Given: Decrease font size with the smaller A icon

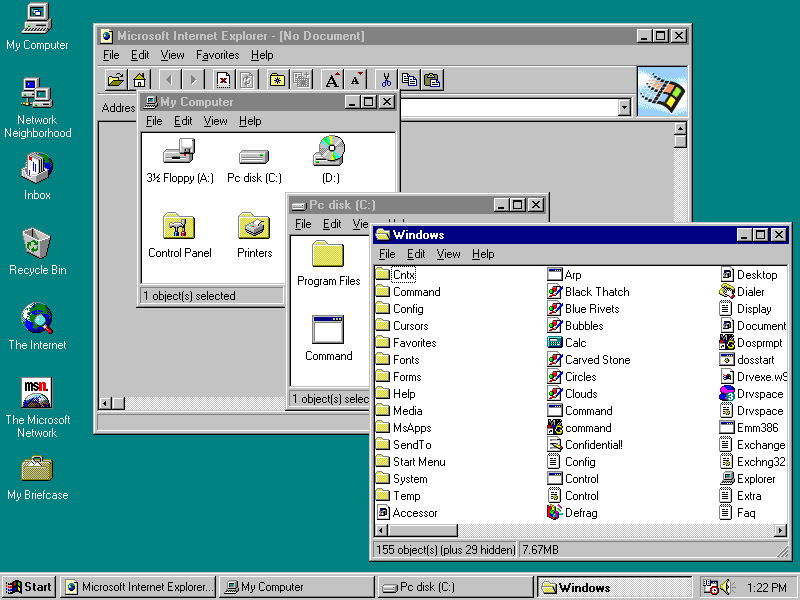Looking at the screenshot, I should [356, 80].
